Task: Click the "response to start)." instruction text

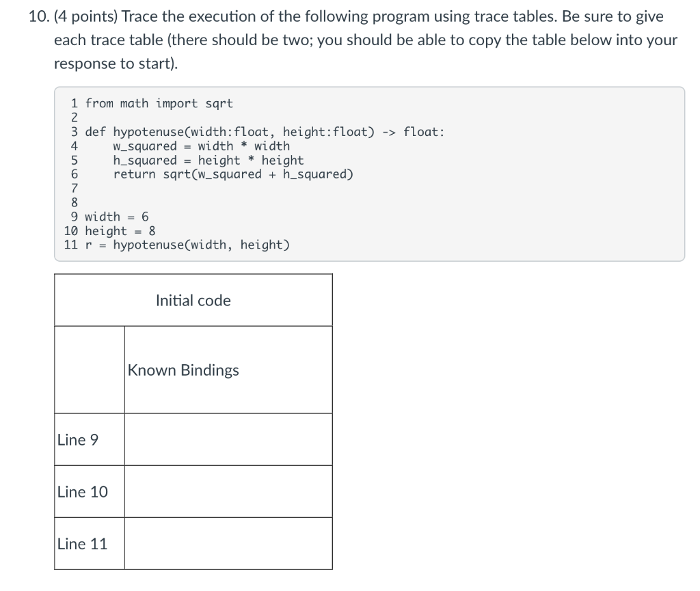Action: (x=116, y=64)
